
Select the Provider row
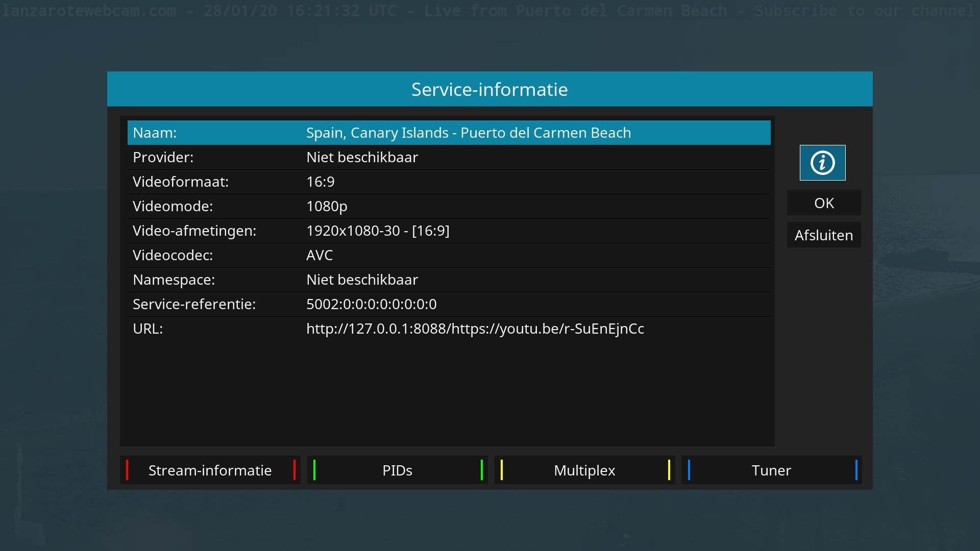(x=448, y=157)
